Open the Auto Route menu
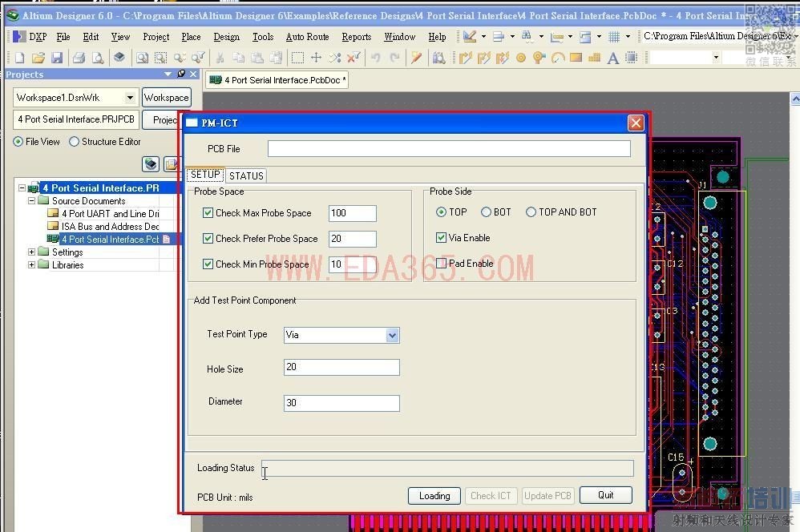 [308, 37]
